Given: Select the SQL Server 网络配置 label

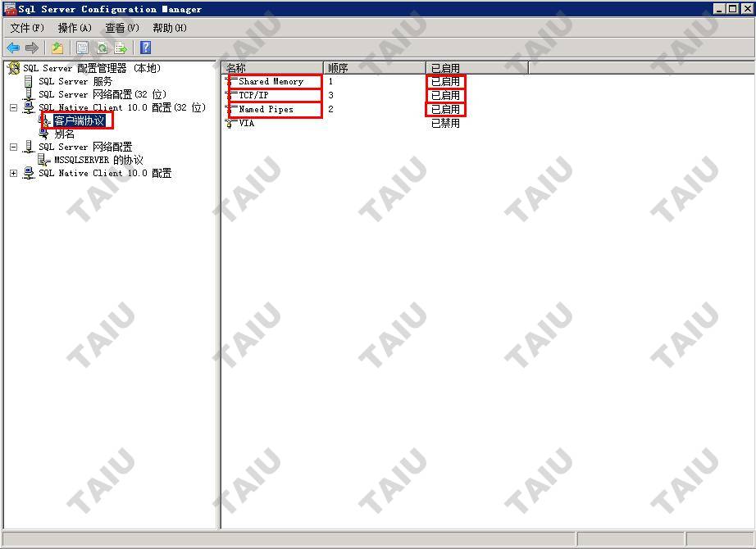Looking at the screenshot, I should coord(85,147).
